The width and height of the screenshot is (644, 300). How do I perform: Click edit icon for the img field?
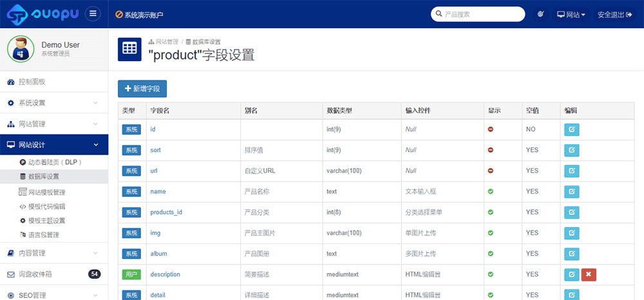(571, 232)
